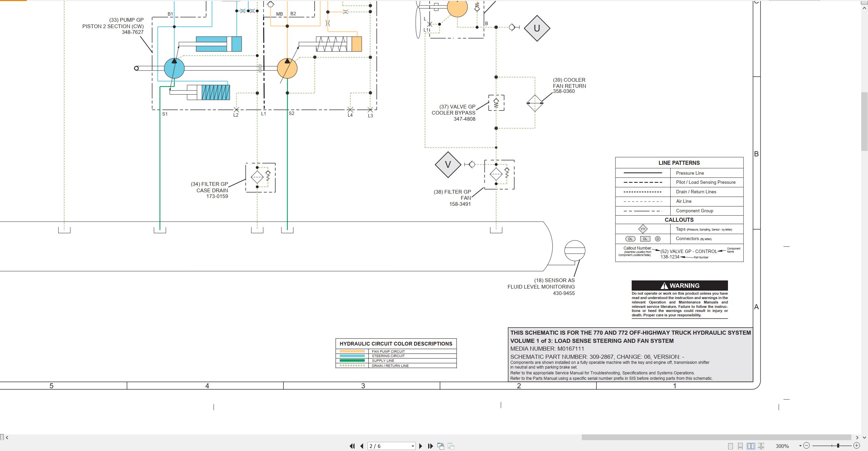Click the 'Component Group' legend row

coord(679,211)
